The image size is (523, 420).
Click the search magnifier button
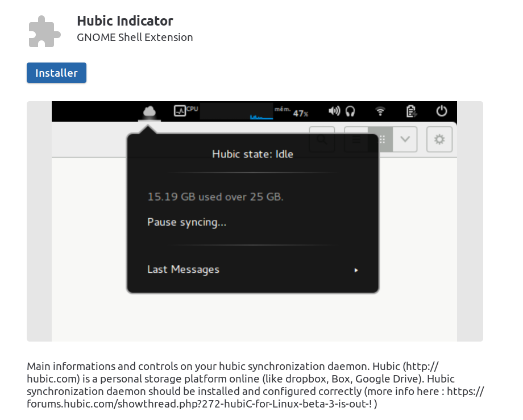[x=322, y=139]
